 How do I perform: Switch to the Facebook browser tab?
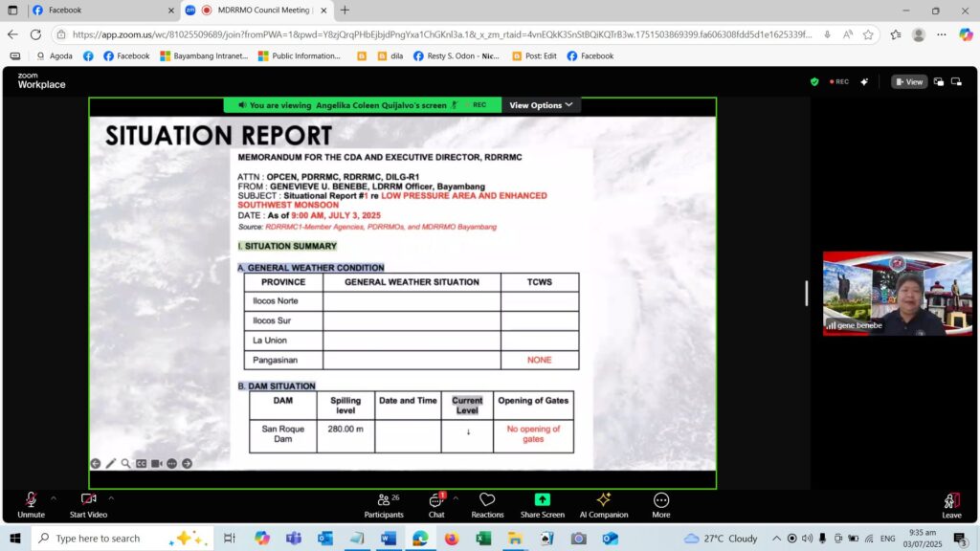[x=103, y=10]
